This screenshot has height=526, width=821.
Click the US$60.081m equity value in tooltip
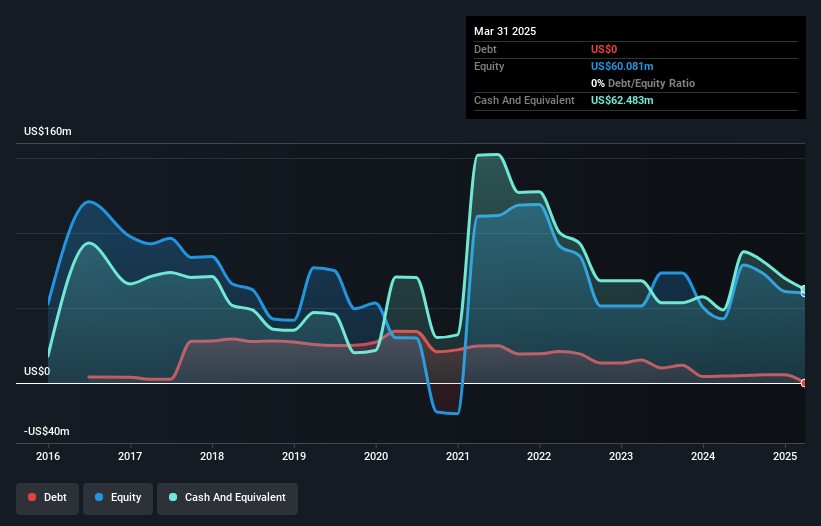pos(623,66)
